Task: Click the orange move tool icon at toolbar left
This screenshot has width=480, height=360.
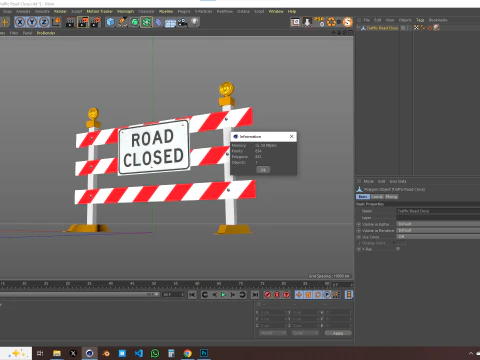Action: [5, 22]
